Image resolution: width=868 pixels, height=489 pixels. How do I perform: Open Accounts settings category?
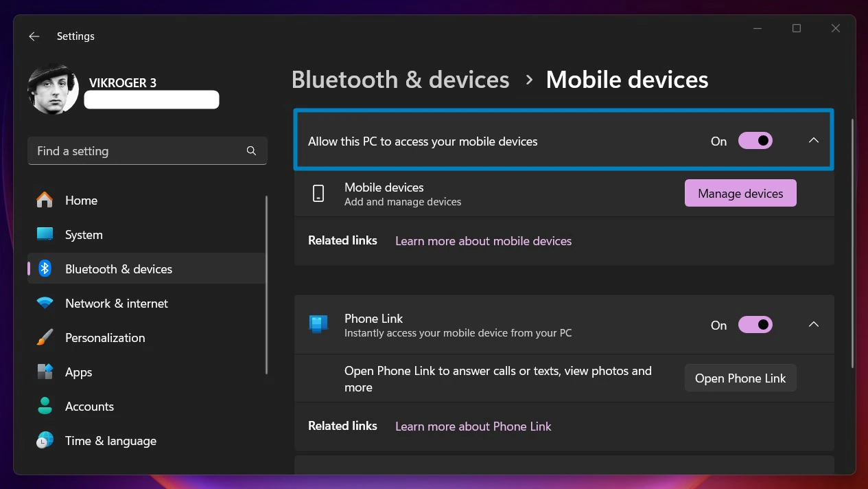(147, 407)
